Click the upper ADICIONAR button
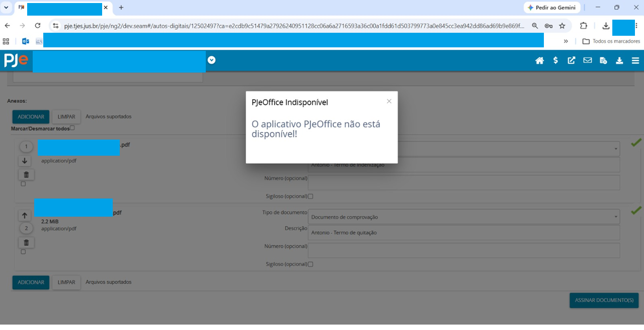The width and height of the screenshot is (644, 330). (31, 117)
